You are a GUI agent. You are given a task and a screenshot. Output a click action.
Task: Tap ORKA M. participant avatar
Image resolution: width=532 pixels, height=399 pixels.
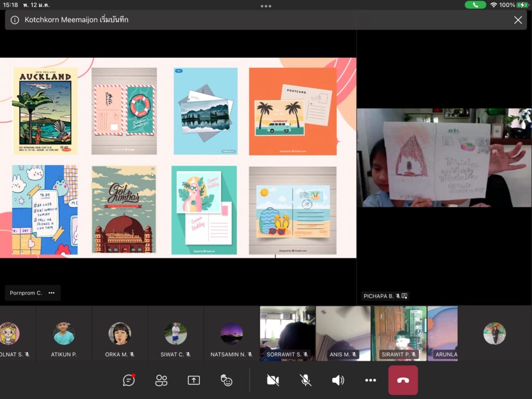119,334
